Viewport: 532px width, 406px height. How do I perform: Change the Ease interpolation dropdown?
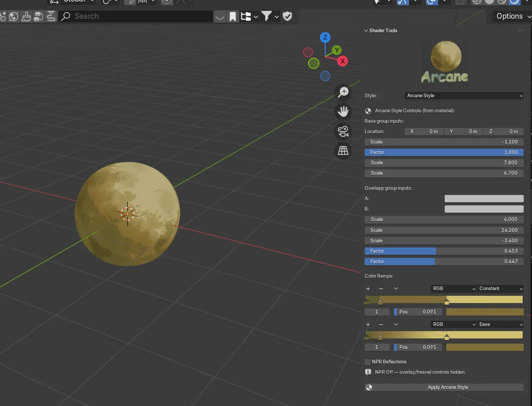(x=500, y=324)
